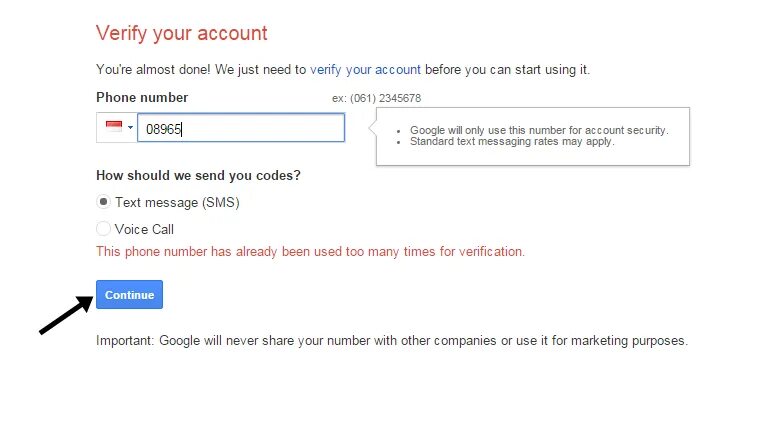Focus the phone number input field
The height and width of the screenshot is (428, 769).
[x=241, y=128]
